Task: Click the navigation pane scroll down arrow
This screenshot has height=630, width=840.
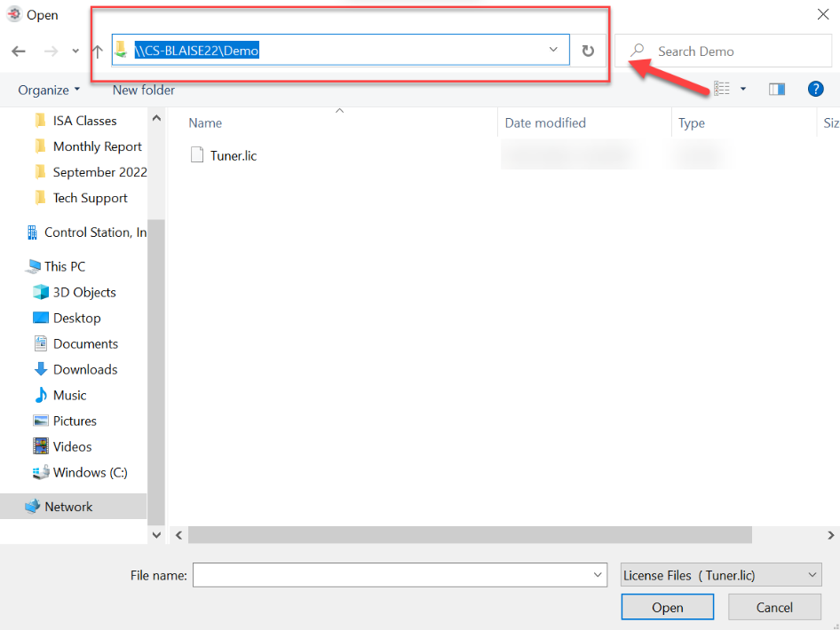Action: click(156, 535)
